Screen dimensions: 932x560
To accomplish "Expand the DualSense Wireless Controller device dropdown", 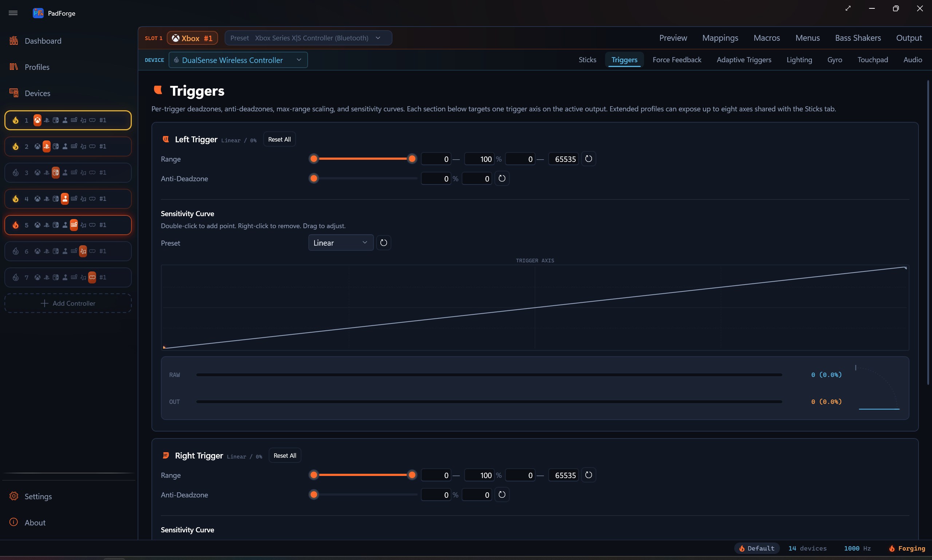I will click(x=238, y=60).
